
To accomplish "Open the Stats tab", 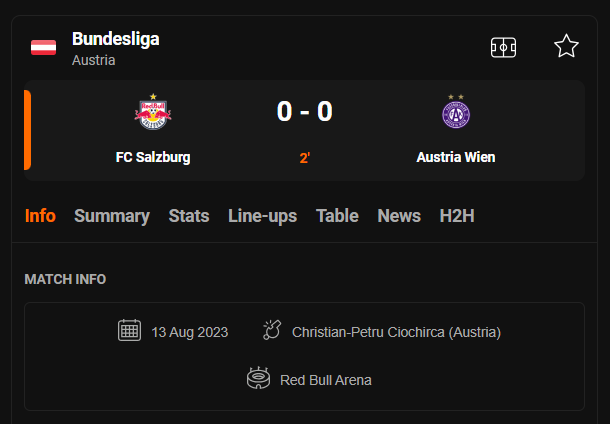I will click(x=189, y=216).
